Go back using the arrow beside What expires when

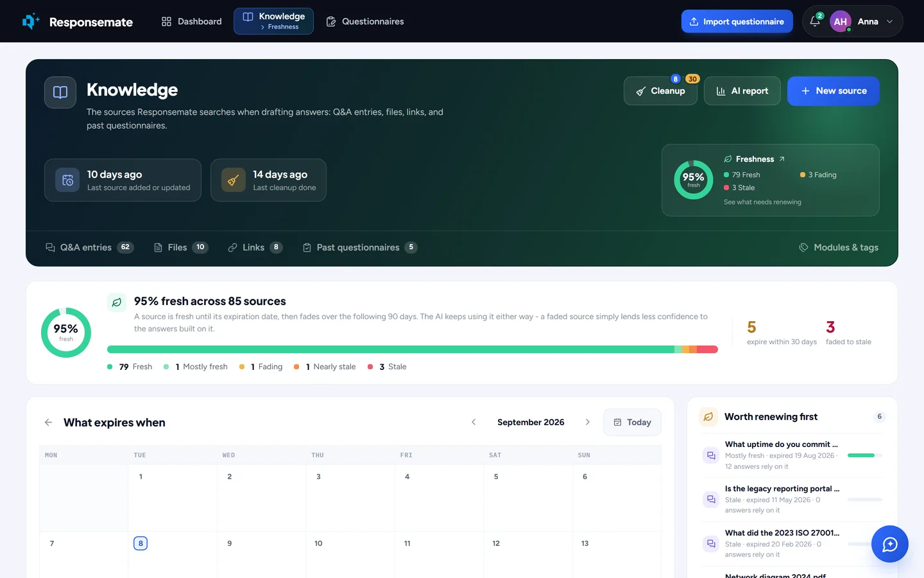[49, 423]
